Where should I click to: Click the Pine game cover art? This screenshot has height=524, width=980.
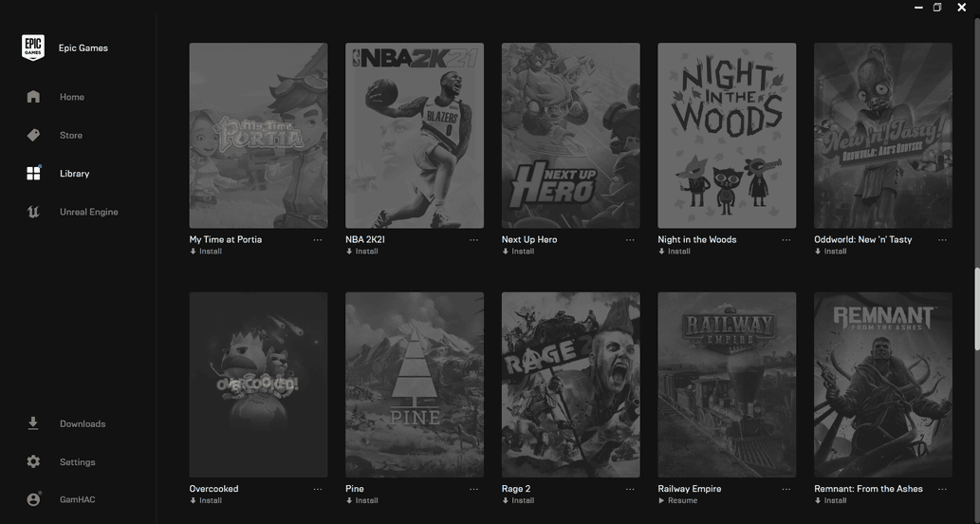(415, 384)
